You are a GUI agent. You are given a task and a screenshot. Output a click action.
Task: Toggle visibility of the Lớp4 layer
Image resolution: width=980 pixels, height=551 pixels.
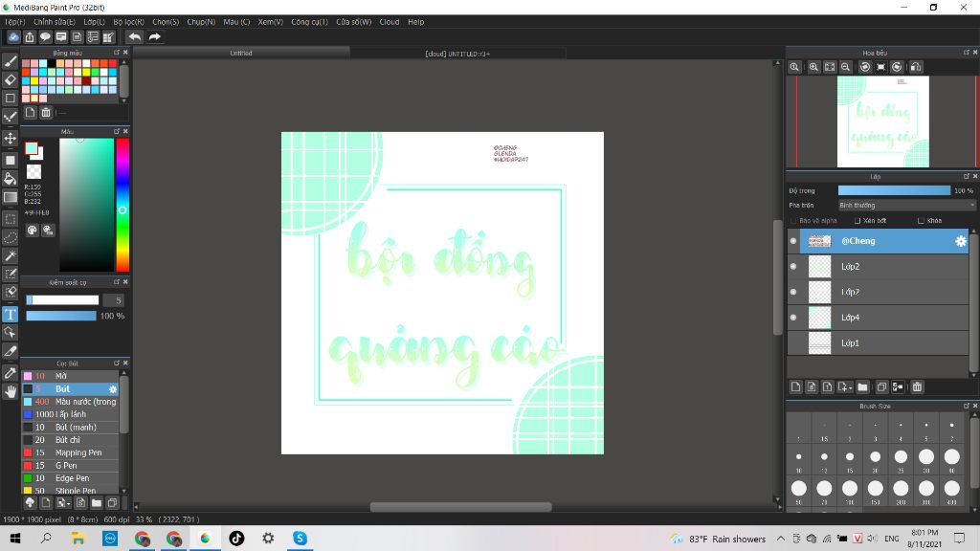[793, 318]
